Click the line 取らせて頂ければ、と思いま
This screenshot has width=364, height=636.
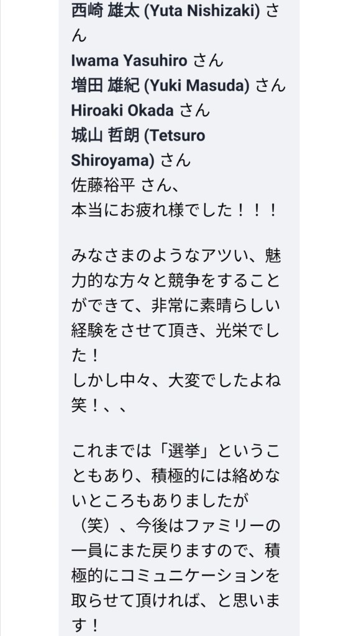point(176,600)
